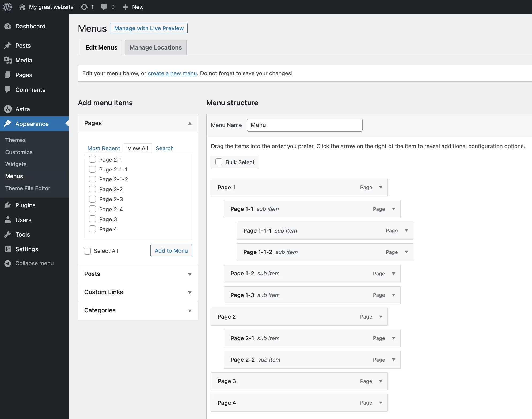Click the Comments sidebar icon
The height and width of the screenshot is (419, 532).
pos(8,89)
